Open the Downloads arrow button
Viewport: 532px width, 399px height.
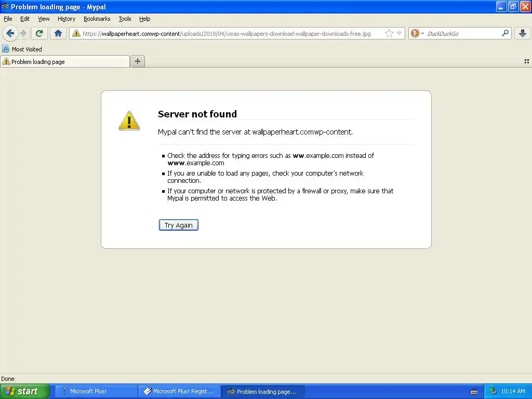pos(523,33)
